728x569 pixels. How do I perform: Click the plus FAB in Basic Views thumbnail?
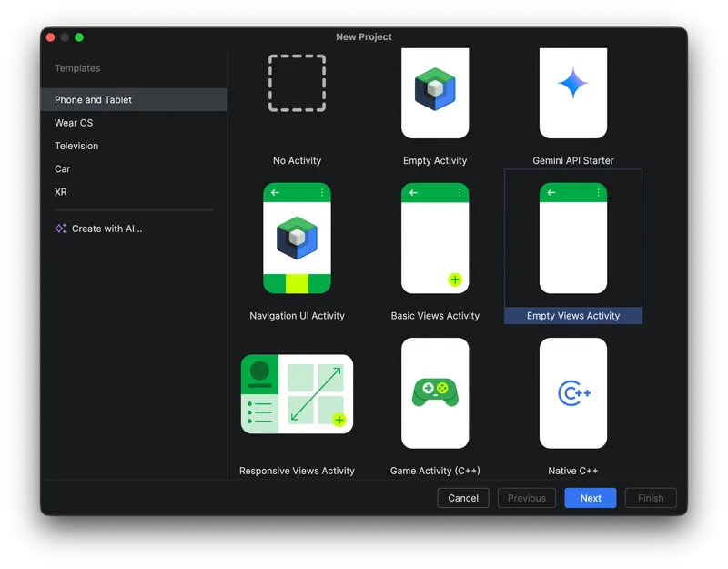pos(455,279)
